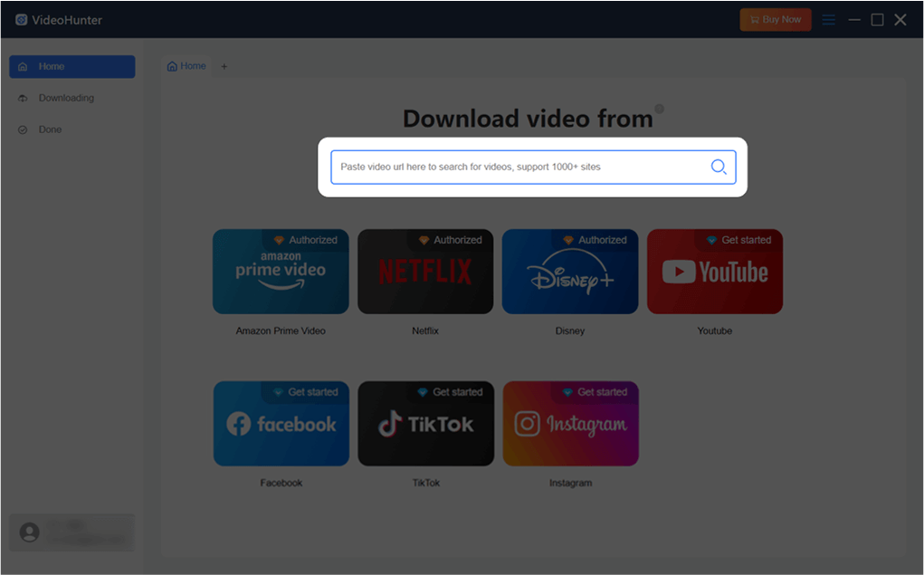Click the Authorized badge on Netflix card
The image size is (924, 575).
pos(451,240)
